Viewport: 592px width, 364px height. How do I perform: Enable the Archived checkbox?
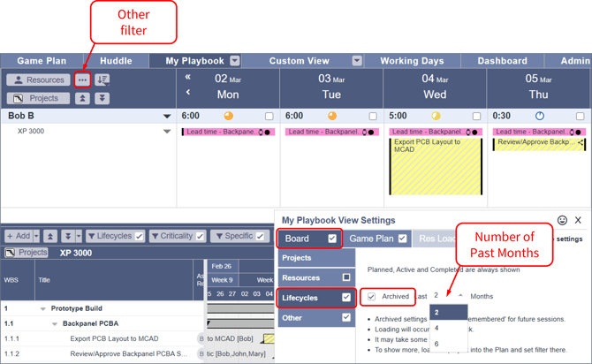click(x=371, y=297)
